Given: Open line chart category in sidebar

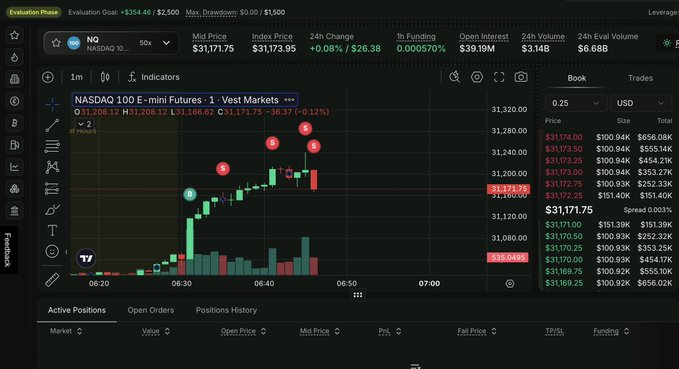Looking at the screenshot, I should 14,167.
